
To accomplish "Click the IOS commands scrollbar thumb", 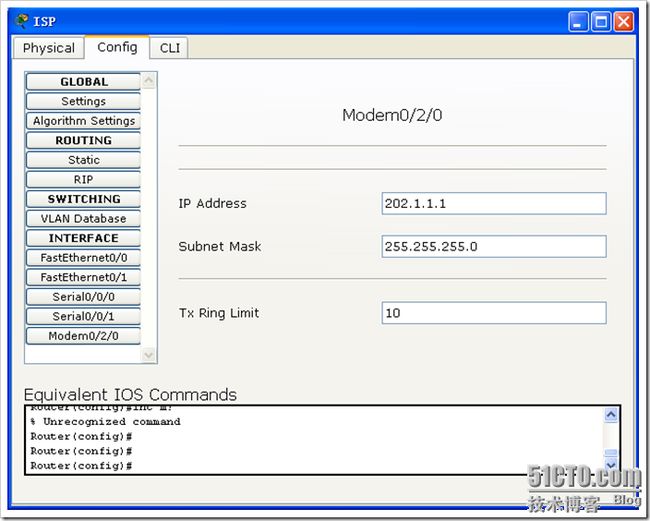I will [x=611, y=453].
